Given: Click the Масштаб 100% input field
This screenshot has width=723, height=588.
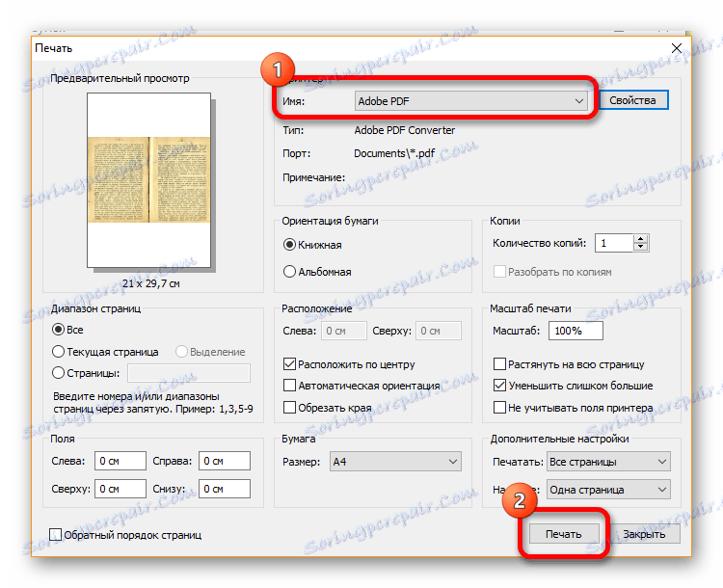Looking at the screenshot, I should pyautogui.click(x=576, y=331).
